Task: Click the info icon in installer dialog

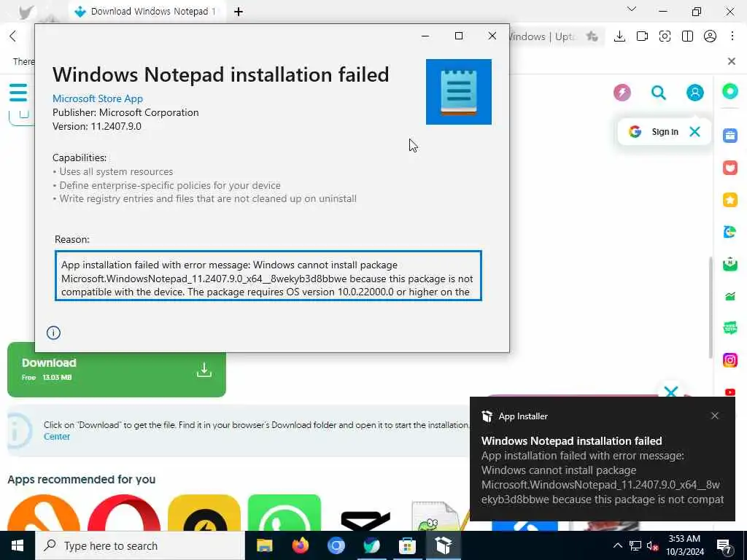Action: pos(53,332)
